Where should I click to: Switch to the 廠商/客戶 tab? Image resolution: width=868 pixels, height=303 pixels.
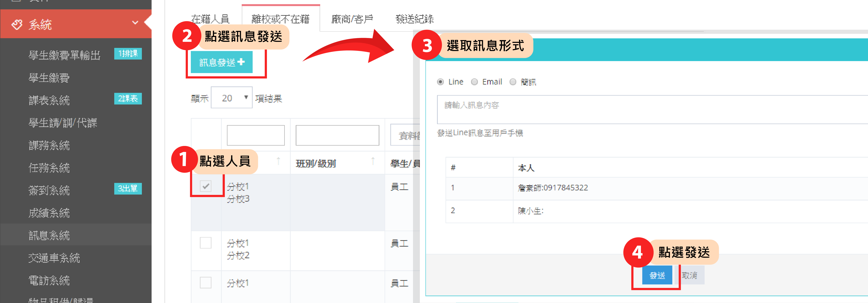352,19
